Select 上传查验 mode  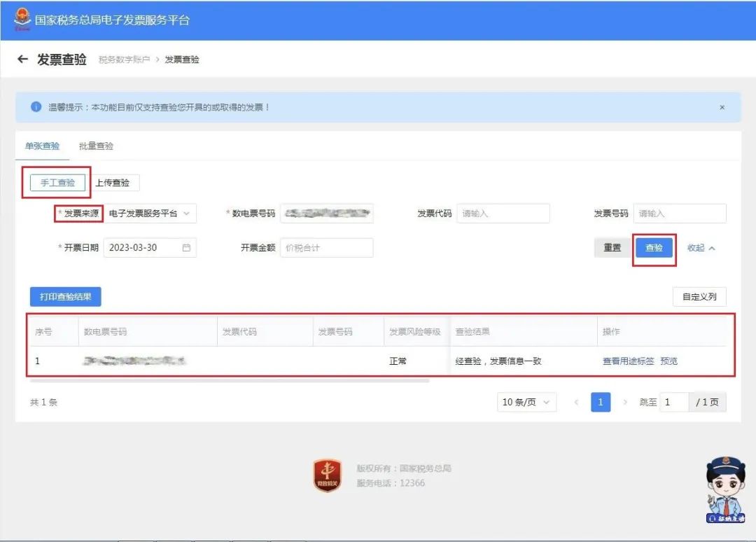(112, 182)
